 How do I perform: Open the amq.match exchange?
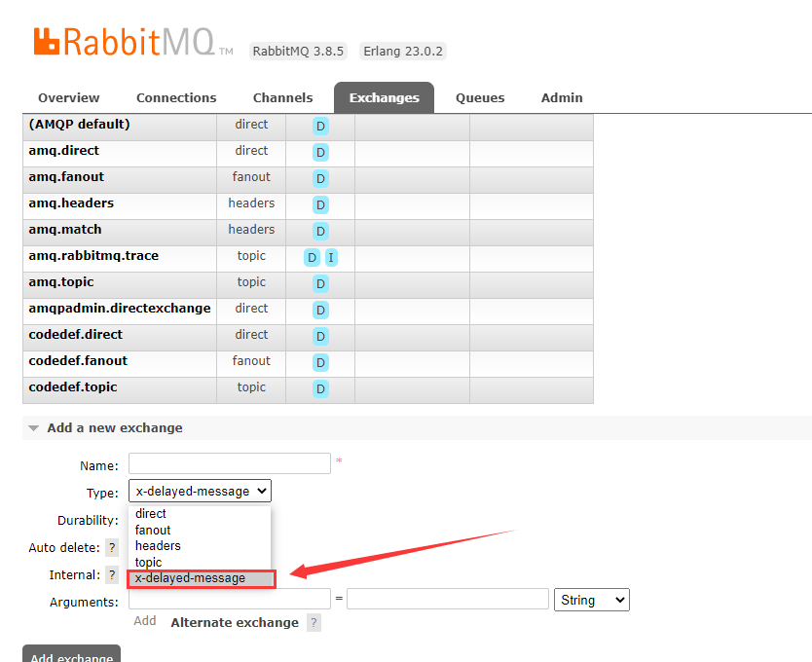(65, 230)
